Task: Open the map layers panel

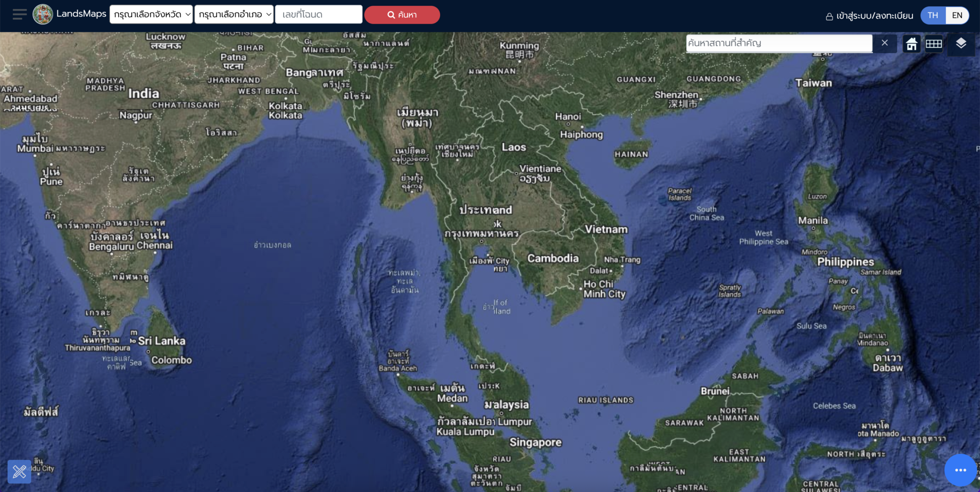Action: click(961, 44)
